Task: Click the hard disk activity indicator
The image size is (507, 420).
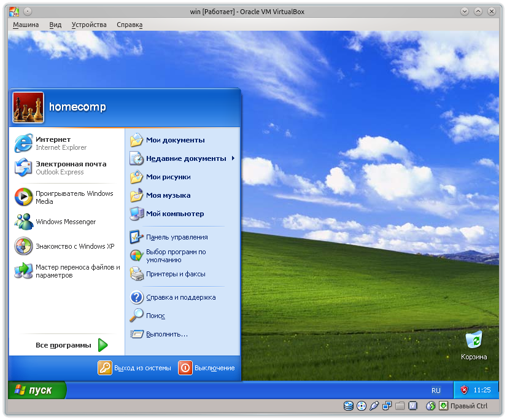Action: coord(349,406)
